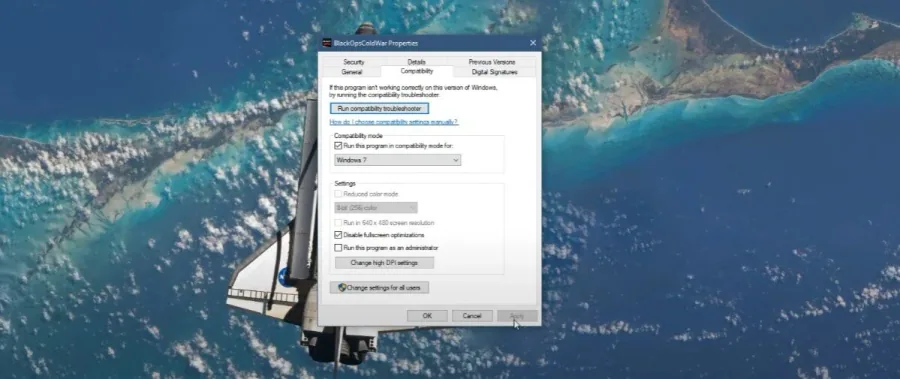Select the General tab
Screen dimensions: 900x379
(352, 72)
